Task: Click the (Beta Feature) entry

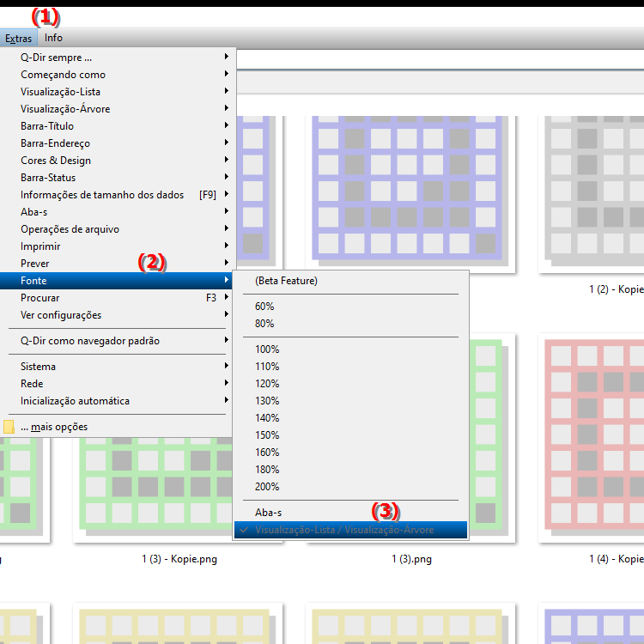Action: pos(350,281)
